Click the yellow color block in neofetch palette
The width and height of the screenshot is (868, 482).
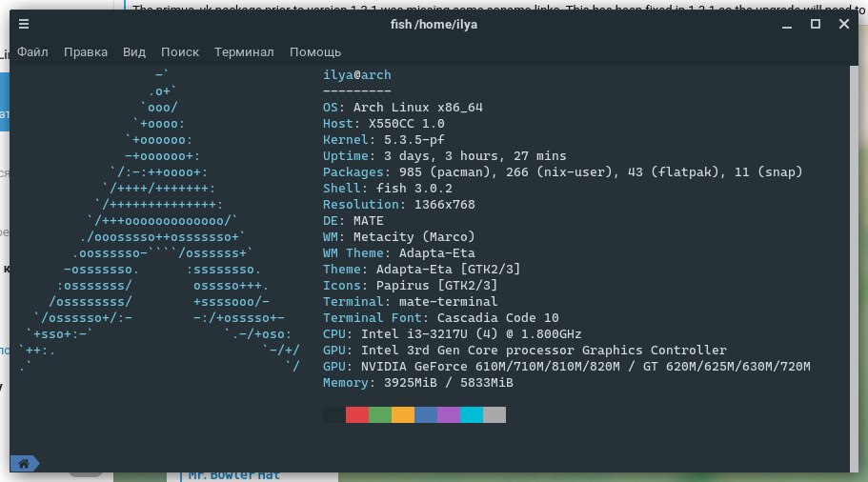[402, 414]
